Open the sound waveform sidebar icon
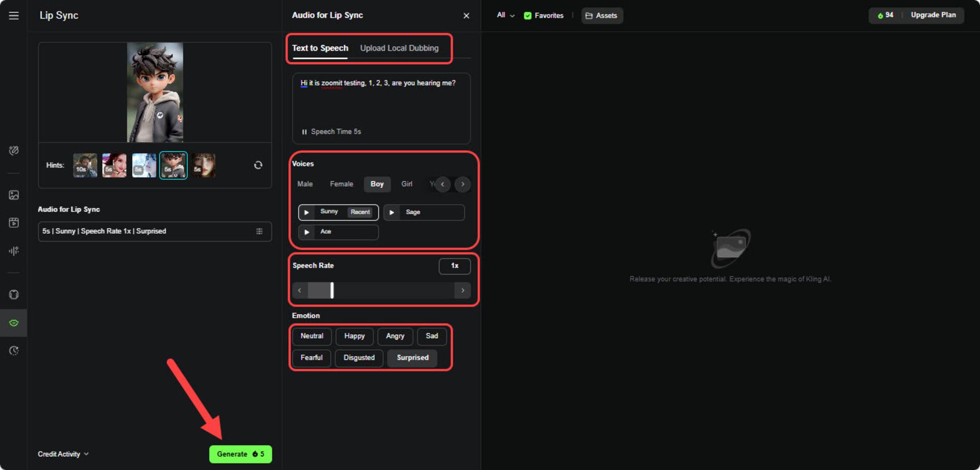This screenshot has width=980, height=470. point(14,251)
